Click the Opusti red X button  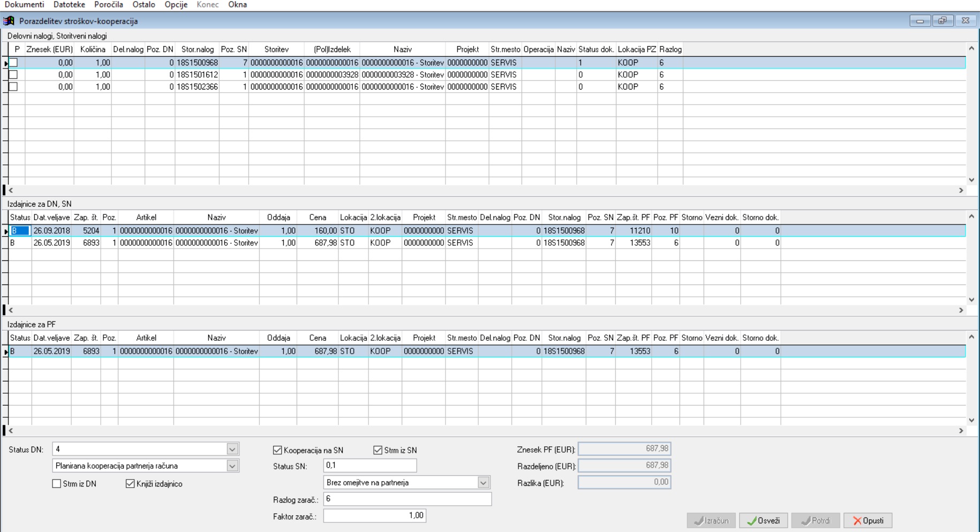[868, 520]
